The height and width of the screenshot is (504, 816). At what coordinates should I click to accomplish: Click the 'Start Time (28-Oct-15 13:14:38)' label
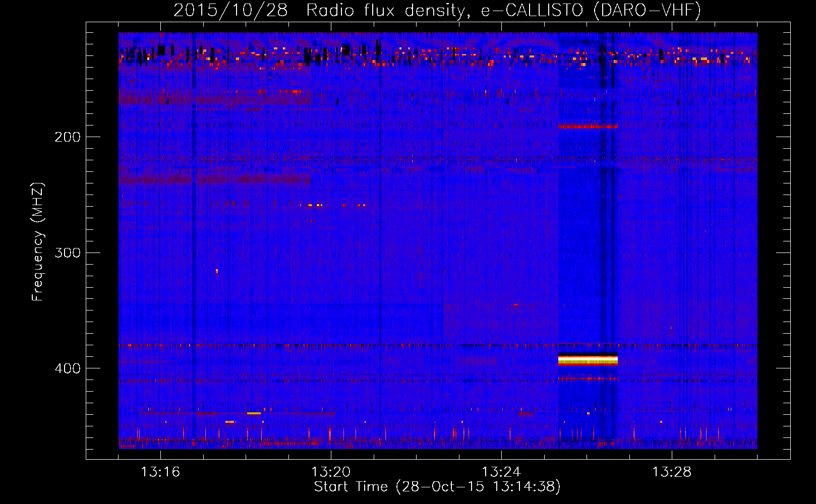click(437, 487)
